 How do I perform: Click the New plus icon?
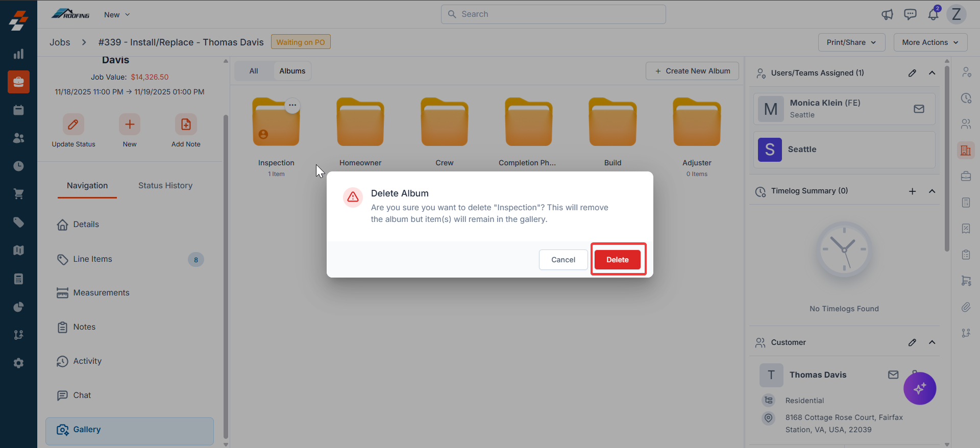pos(130,124)
